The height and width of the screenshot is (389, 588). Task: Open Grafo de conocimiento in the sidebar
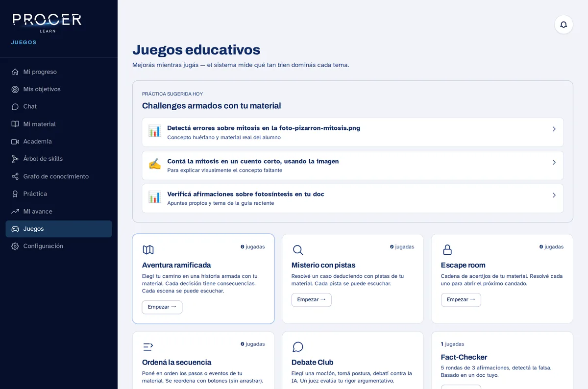pos(59,176)
